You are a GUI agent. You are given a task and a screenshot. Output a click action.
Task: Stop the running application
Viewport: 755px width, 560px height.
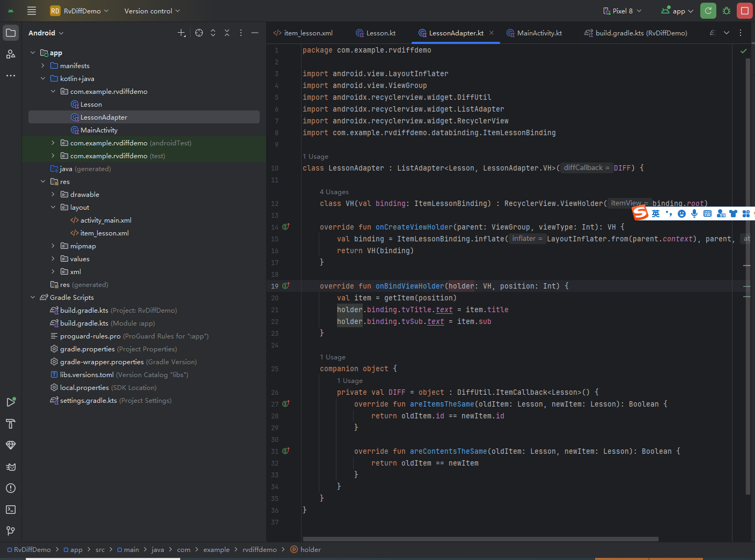click(x=745, y=11)
